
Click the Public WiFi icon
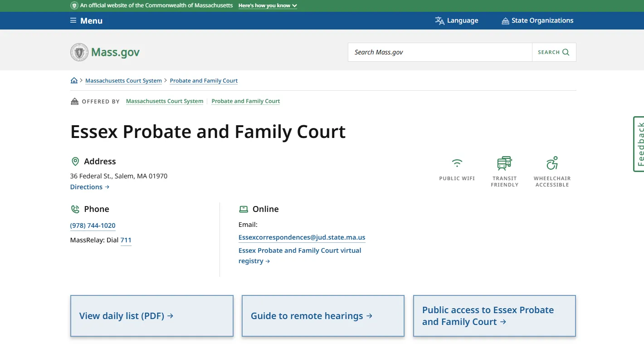[x=457, y=163]
